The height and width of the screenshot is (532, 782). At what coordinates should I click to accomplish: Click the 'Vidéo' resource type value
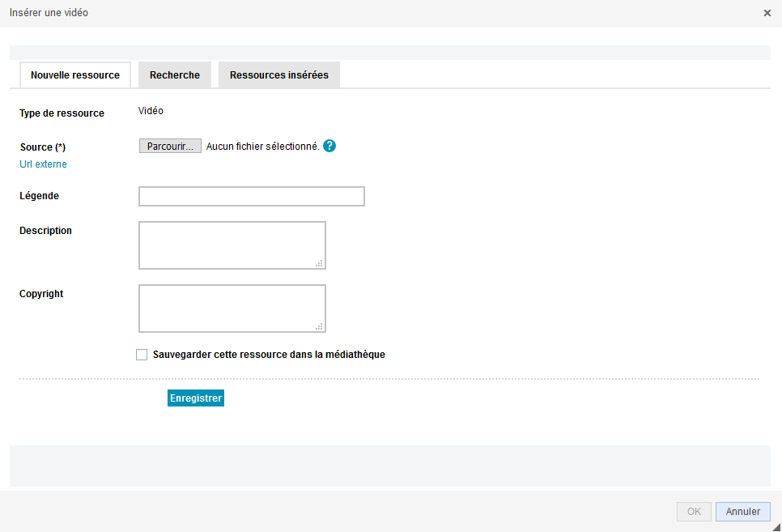click(x=151, y=111)
